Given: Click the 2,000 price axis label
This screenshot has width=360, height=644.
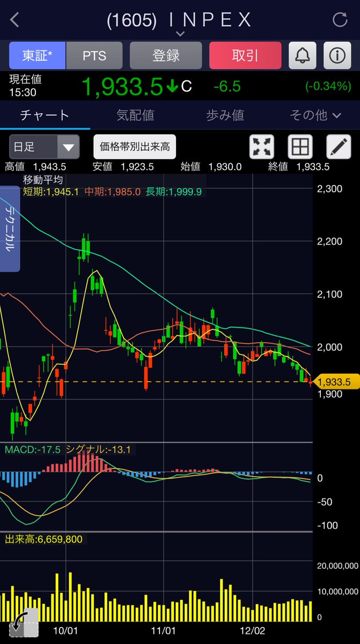Looking at the screenshot, I should click(330, 347).
